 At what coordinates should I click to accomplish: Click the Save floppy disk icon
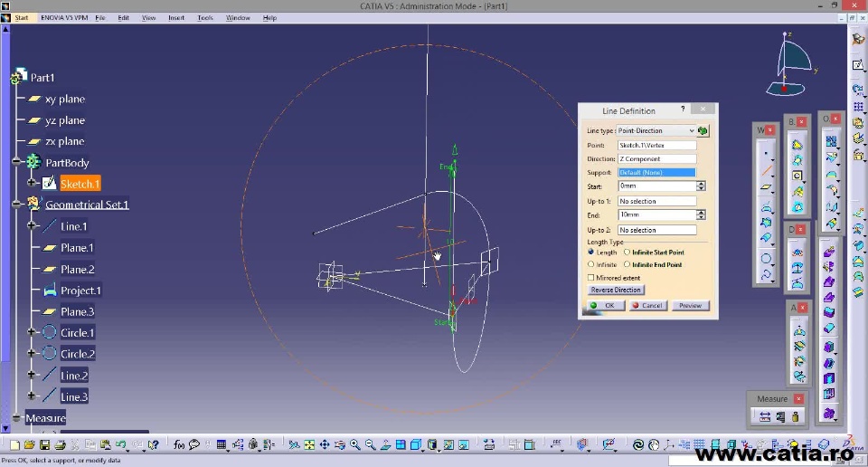click(45, 445)
